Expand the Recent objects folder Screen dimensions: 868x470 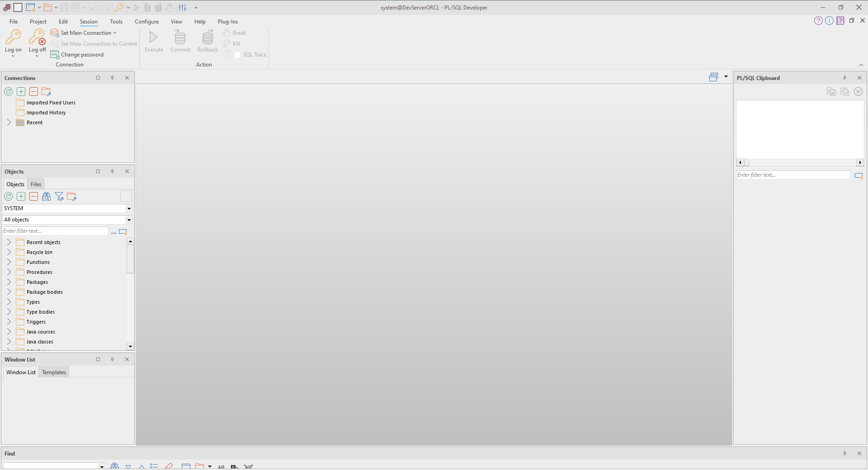click(9, 242)
